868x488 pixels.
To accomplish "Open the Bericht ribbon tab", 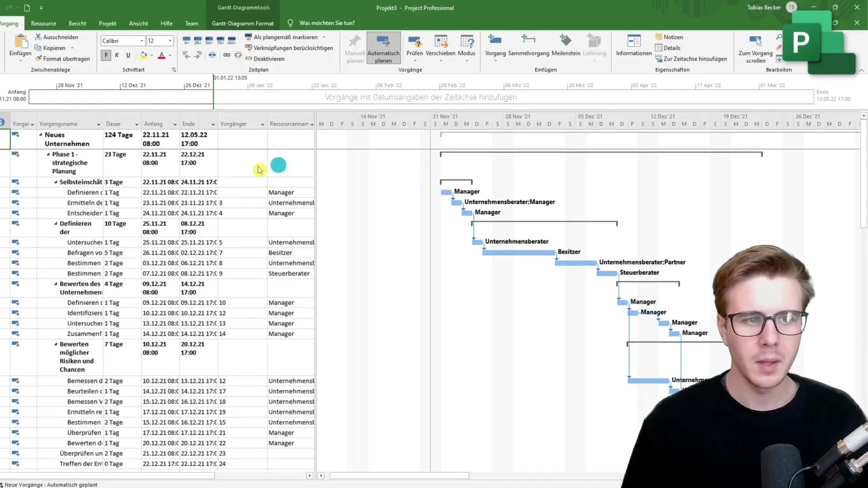I will click(77, 23).
